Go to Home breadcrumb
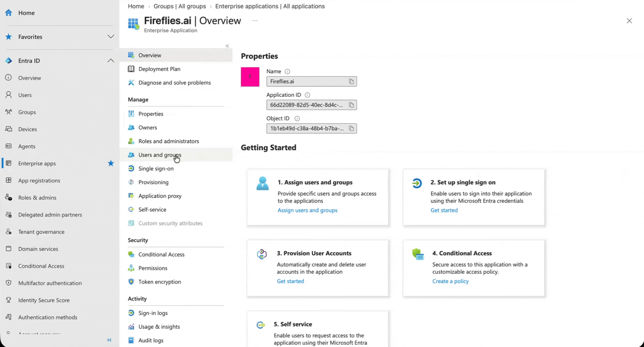 136,6
